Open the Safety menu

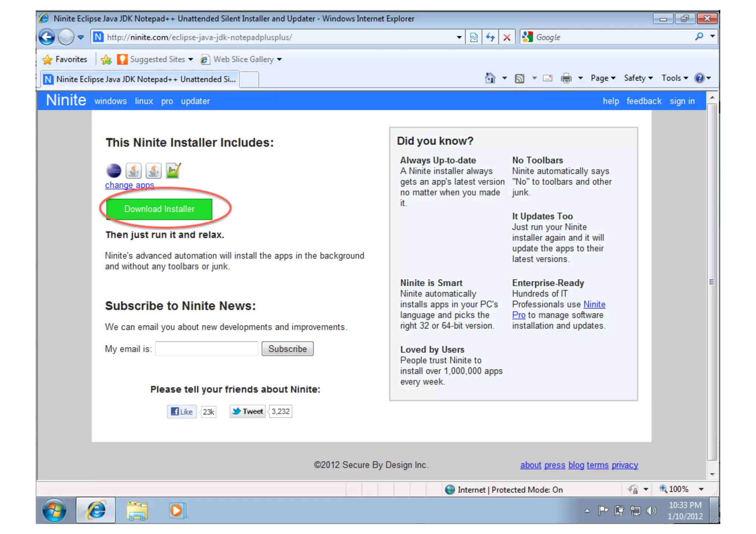(638, 78)
